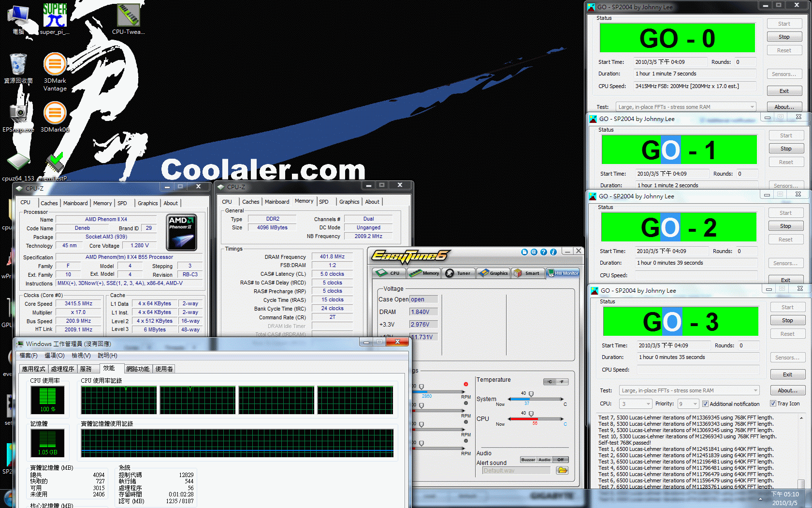Open the EasyTune6 Tuner tab
The height and width of the screenshot is (508, 812).
[x=459, y=273]
